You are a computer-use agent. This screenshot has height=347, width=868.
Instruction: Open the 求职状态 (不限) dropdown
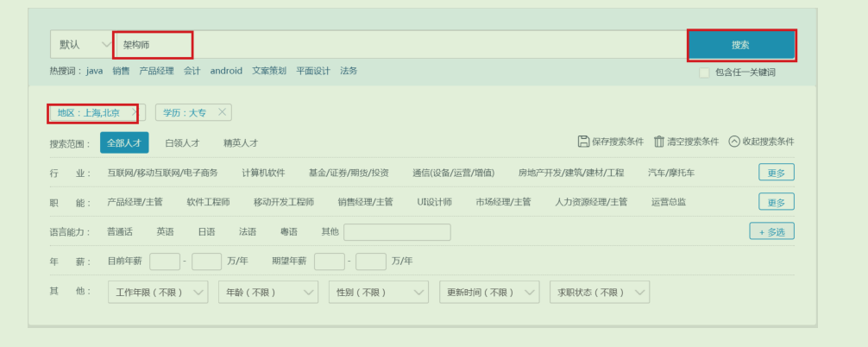click(600, 293)
